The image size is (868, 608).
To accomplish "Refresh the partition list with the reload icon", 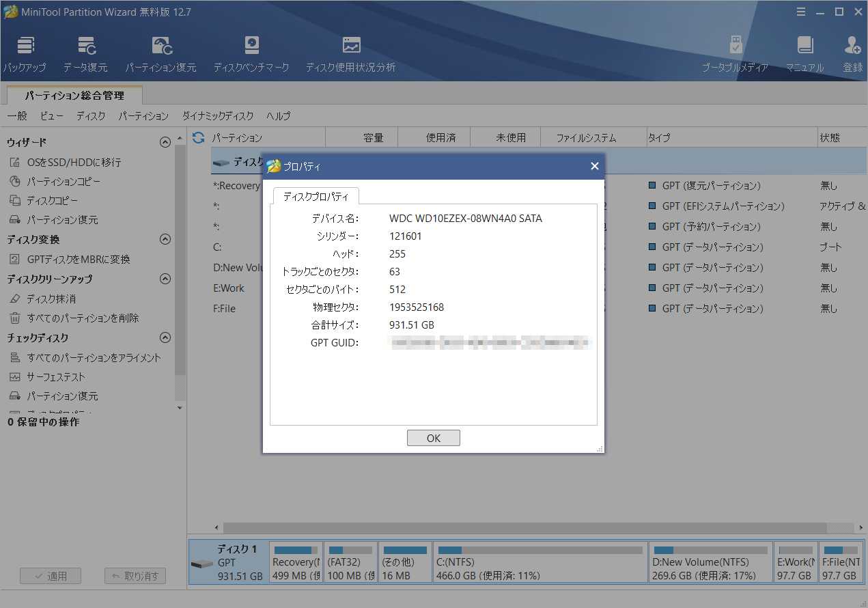I will [x=198, y=137].
